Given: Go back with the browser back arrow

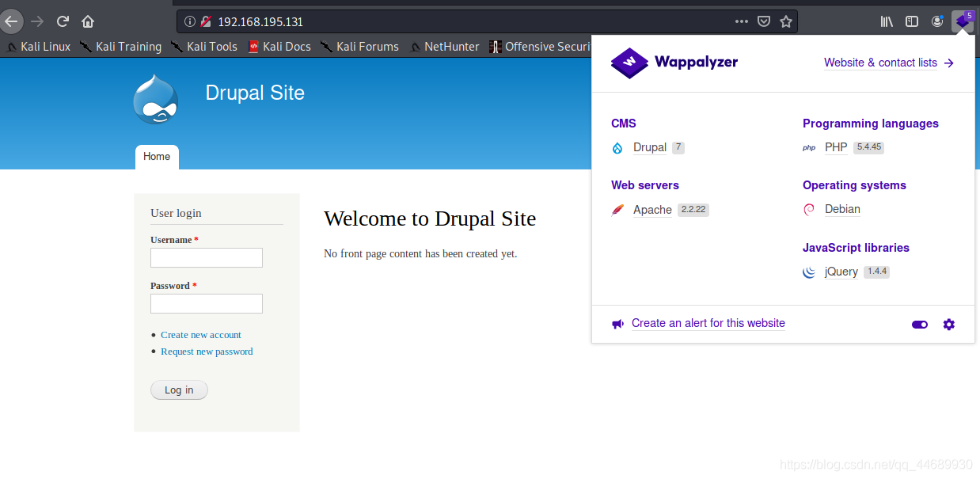Looking at the screenshot, I should click(11, 21).
